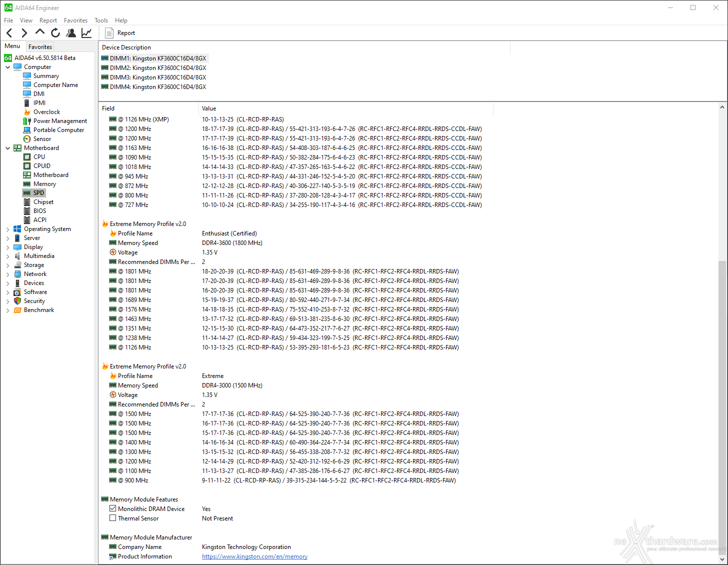Screen dimensions: 728x565
Task: Expand the Storage tree node
Action: [7, 265]
